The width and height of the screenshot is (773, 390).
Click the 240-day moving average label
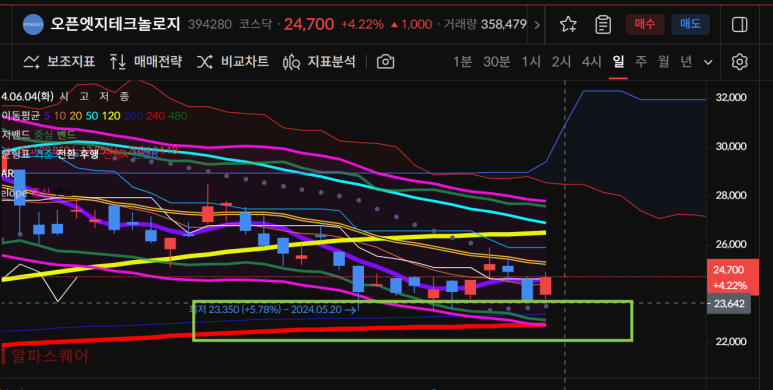tap(155, 116)
